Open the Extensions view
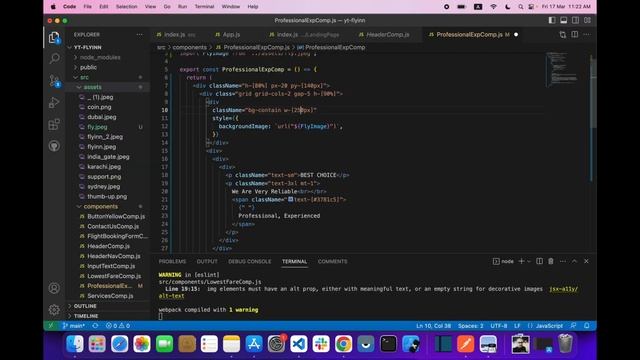This screenshot has height=360, width=640. pyautogui.click(x=54, y=124)
